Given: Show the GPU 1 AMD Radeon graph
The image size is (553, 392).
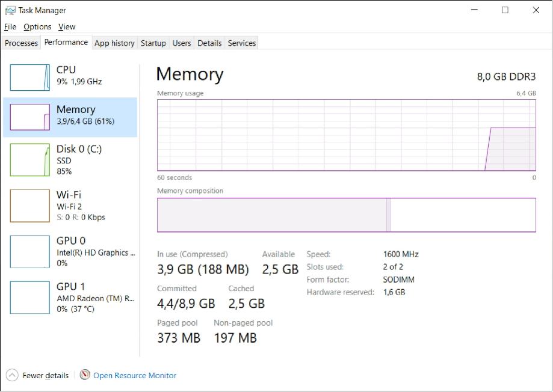Looking at the screenshot, I should pos(30,297).
